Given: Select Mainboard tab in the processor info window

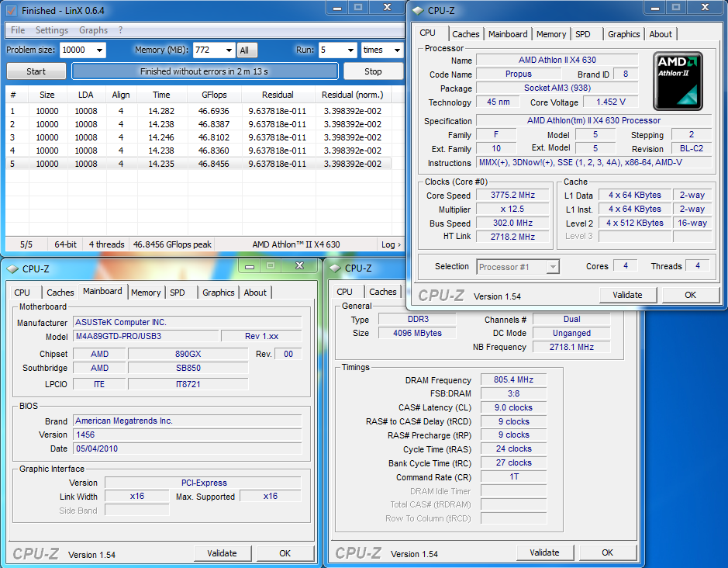Looking at the screenshot, I should coord(508,34).
